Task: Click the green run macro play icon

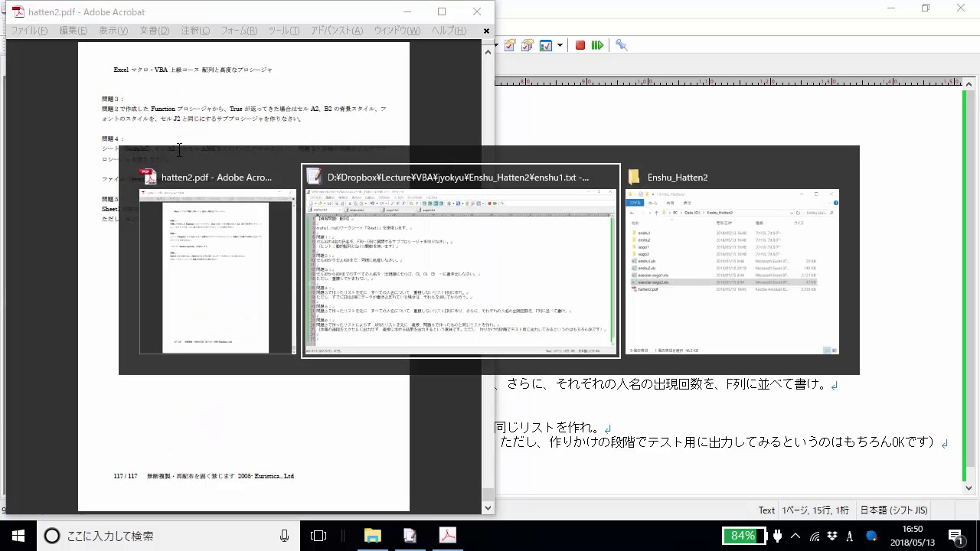Action: point(597,46)
